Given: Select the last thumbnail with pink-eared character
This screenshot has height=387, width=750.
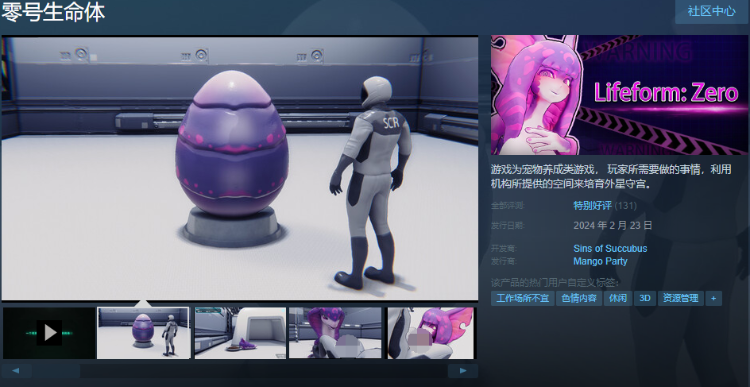Looking at the screenshot, I should click(x=431, y=333).
